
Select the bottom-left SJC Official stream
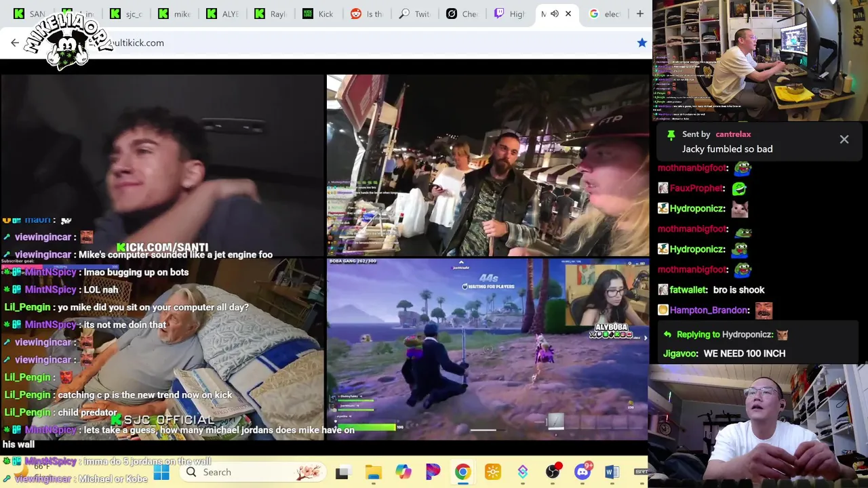(163, 349)
